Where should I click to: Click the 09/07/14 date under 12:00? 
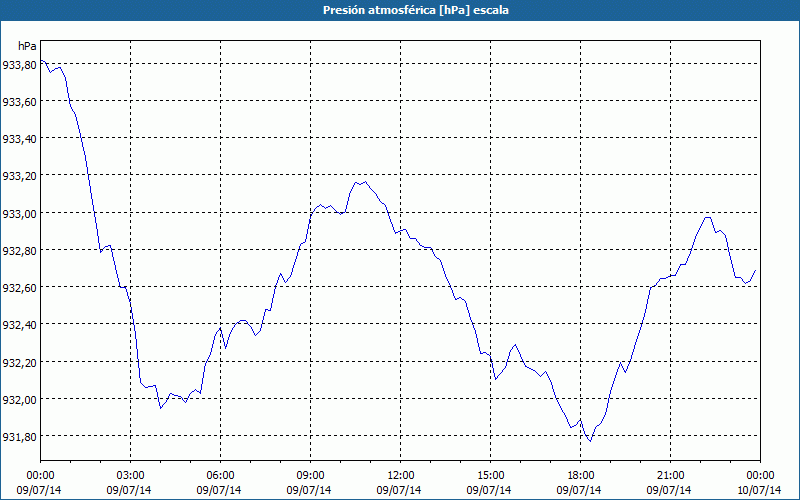coord(399,490)
